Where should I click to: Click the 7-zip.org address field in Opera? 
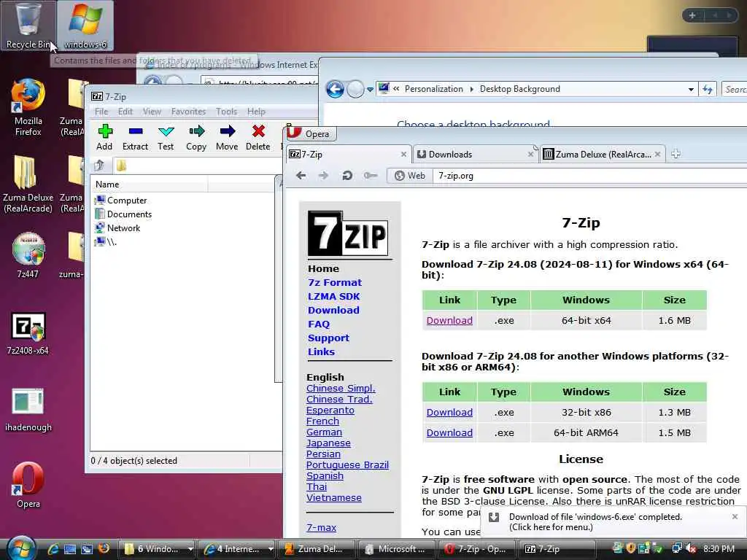[x=591, y=176]
